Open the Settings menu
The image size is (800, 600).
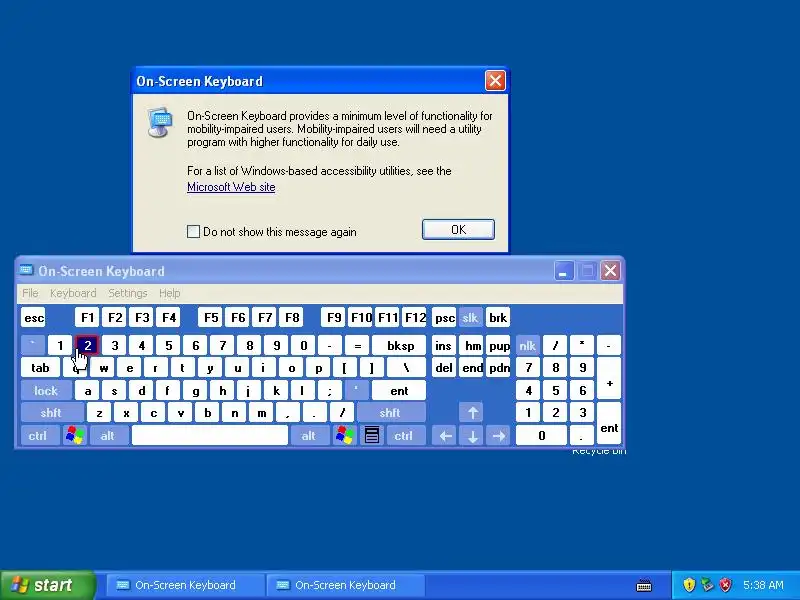[128, 293]
